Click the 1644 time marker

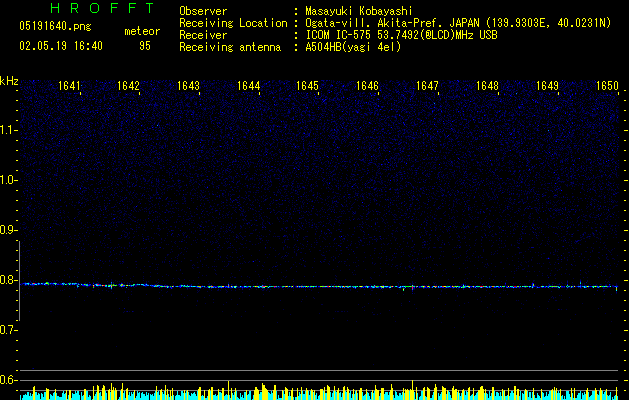[x=248, y=86]
